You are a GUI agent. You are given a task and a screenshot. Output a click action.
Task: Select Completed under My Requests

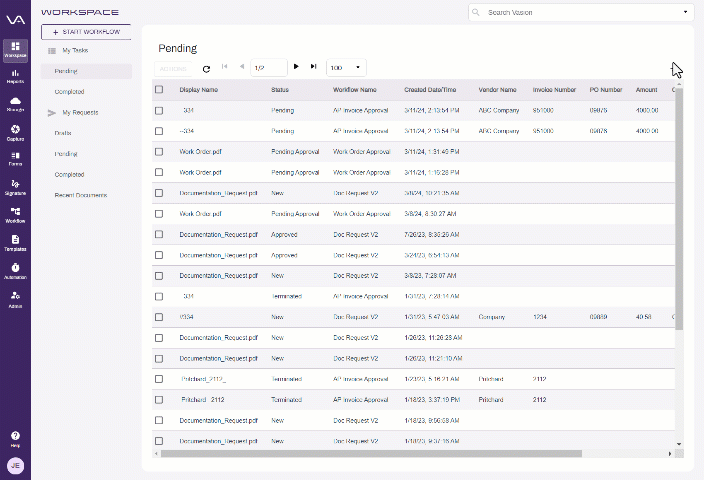pos(69,174)
